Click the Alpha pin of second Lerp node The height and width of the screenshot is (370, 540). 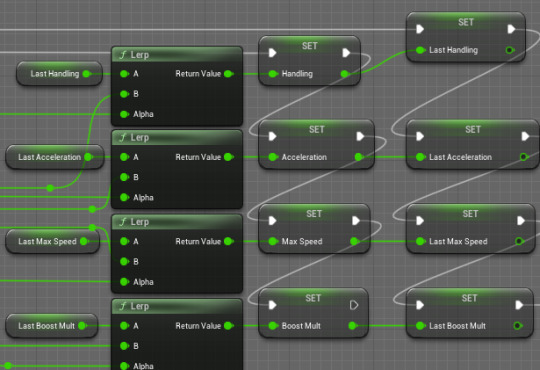pyautogui.click(x=124, y=197)
